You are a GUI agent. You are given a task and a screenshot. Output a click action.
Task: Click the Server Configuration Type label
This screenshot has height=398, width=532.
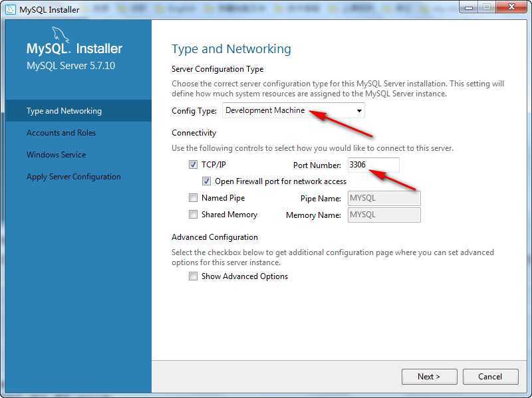pyautogui.click(x=217, y=69)
